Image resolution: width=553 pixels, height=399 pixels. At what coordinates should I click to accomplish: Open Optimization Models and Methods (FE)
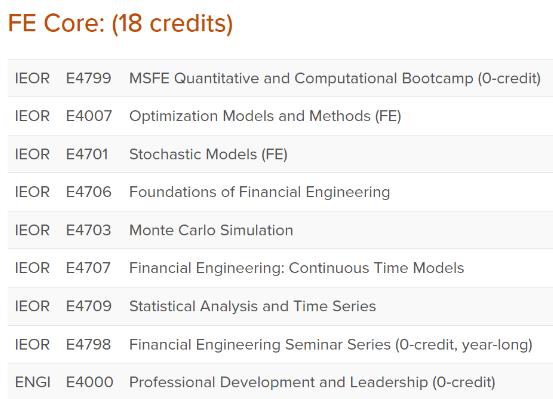point(265,116)
